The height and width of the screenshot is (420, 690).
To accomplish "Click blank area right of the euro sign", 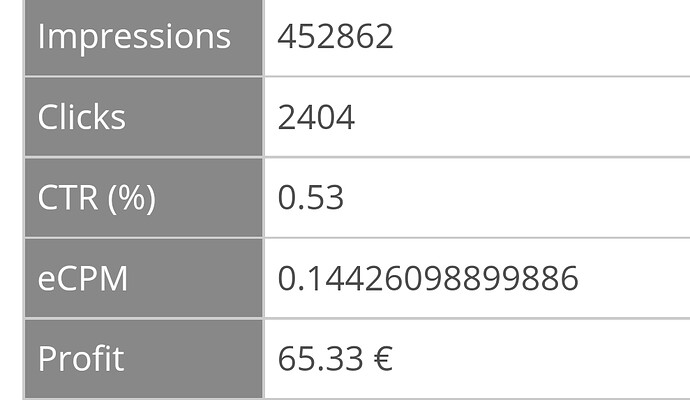I will pos(540,358).
